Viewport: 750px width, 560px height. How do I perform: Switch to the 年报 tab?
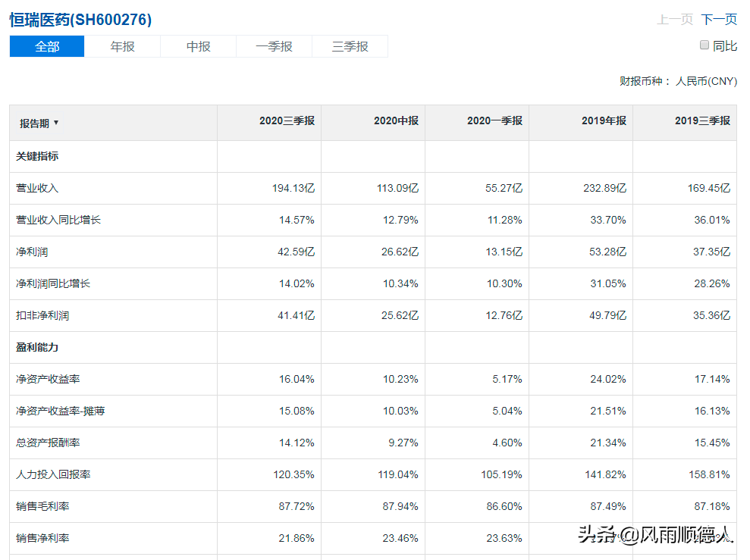122,46
